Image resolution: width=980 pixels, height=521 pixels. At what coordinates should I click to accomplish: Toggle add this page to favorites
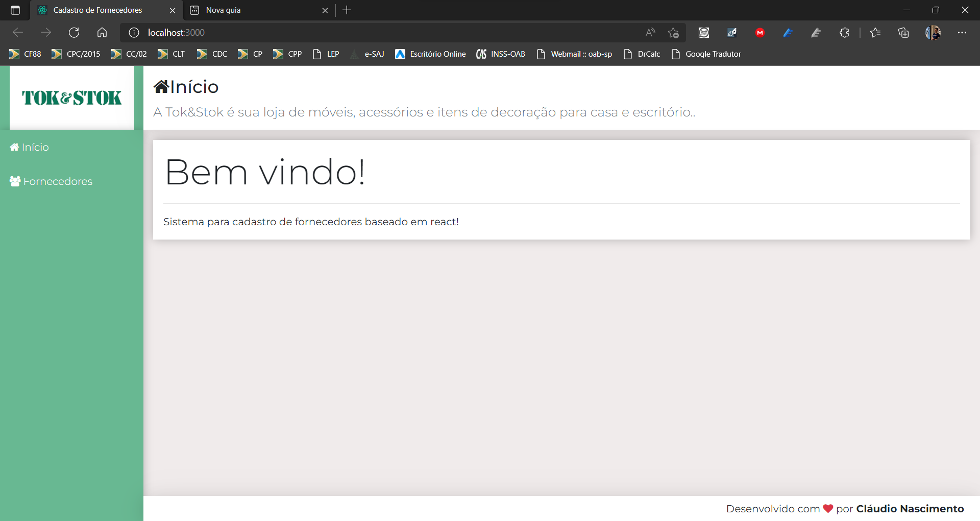click(x=673, y=32)
